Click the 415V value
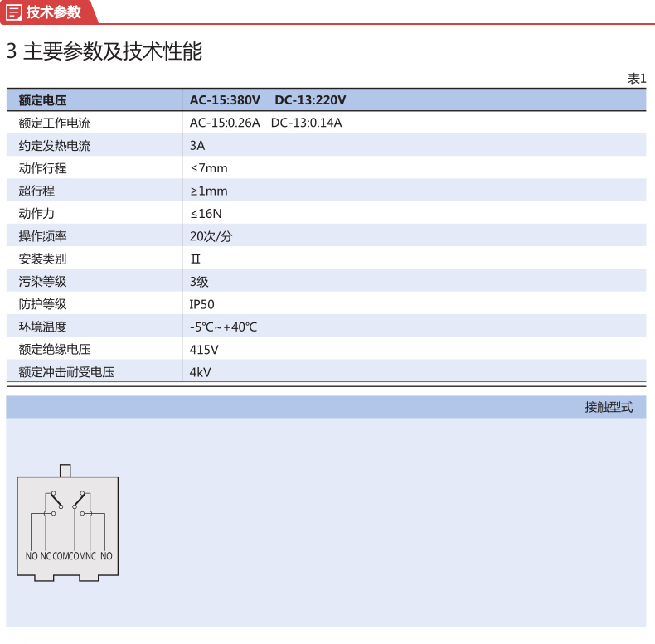Screen dimensions: 655x644 pos(204,350)
